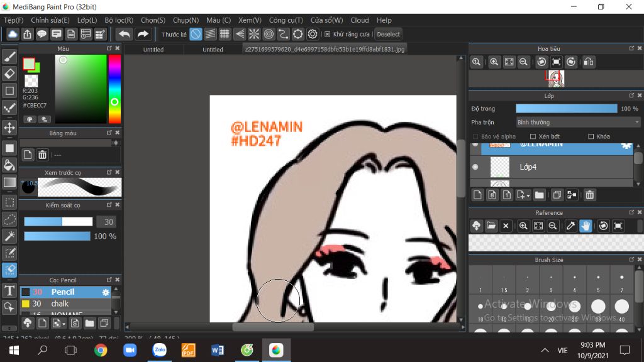Click the Undo arrow in toolbar
The image size is (644, 362).
124,34
